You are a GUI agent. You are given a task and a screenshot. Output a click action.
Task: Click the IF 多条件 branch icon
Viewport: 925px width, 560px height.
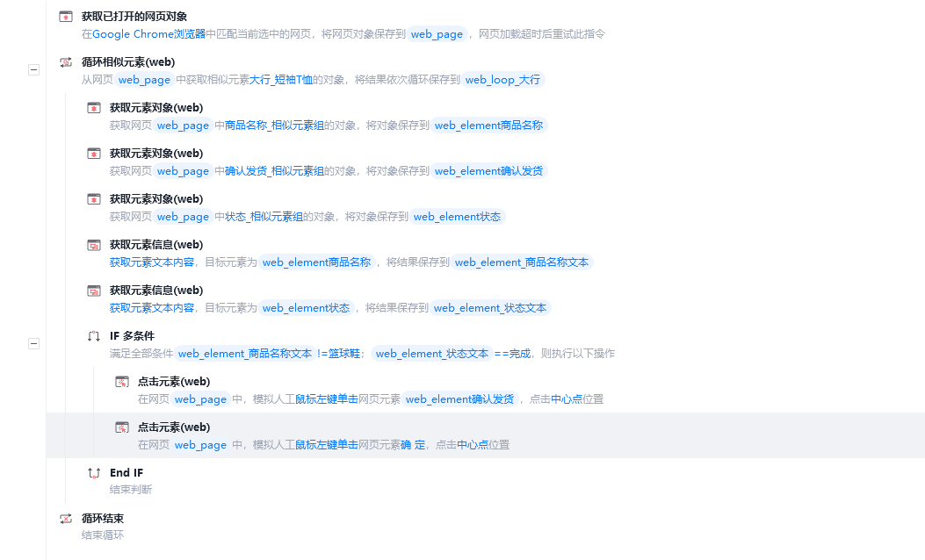pos(94,336)
